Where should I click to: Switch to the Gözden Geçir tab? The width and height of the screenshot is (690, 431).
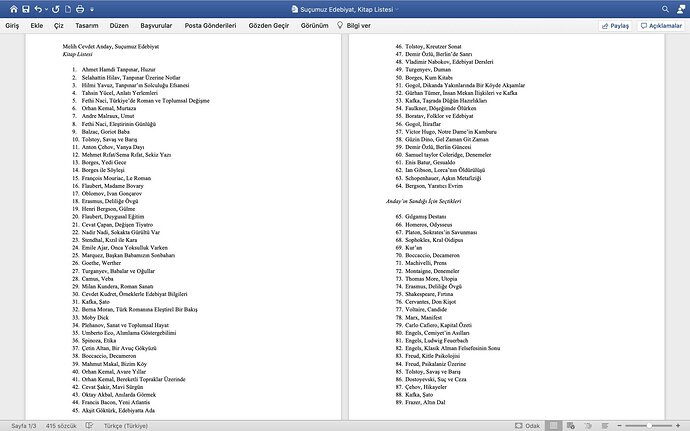[269, 26]
